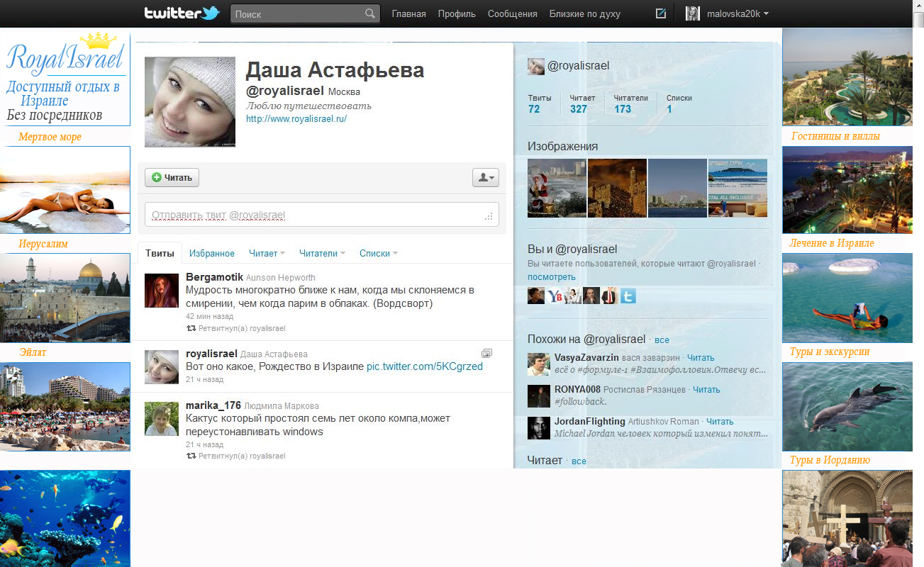Open the marika_176 username in the tweet
The width and height of the screenshot is (924, 567).
(213, 405)
